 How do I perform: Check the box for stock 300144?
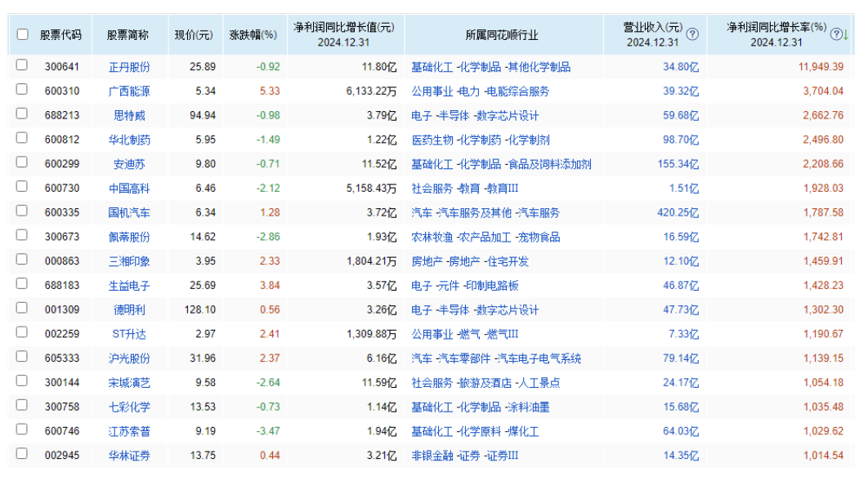[21, 380]
